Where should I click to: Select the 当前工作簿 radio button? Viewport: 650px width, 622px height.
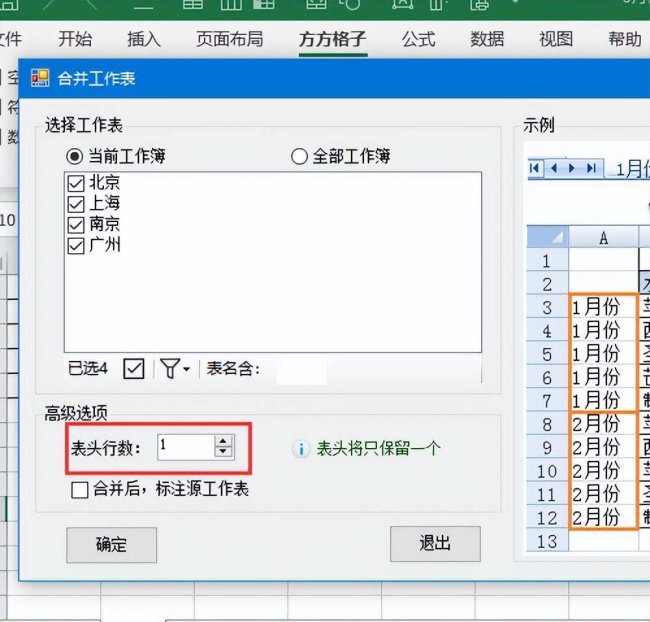point(75,156)
